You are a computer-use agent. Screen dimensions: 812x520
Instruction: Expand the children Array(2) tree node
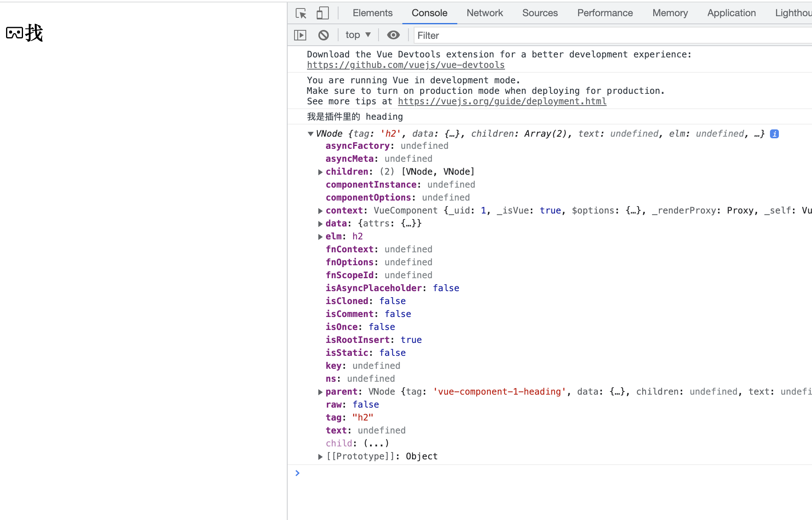(x=320, y=172)
